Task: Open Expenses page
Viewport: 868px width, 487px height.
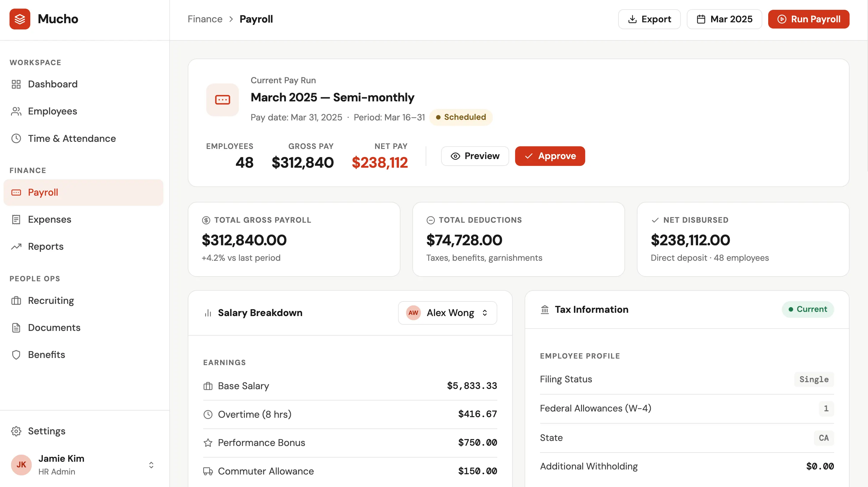Action: (x=83, y=219)
